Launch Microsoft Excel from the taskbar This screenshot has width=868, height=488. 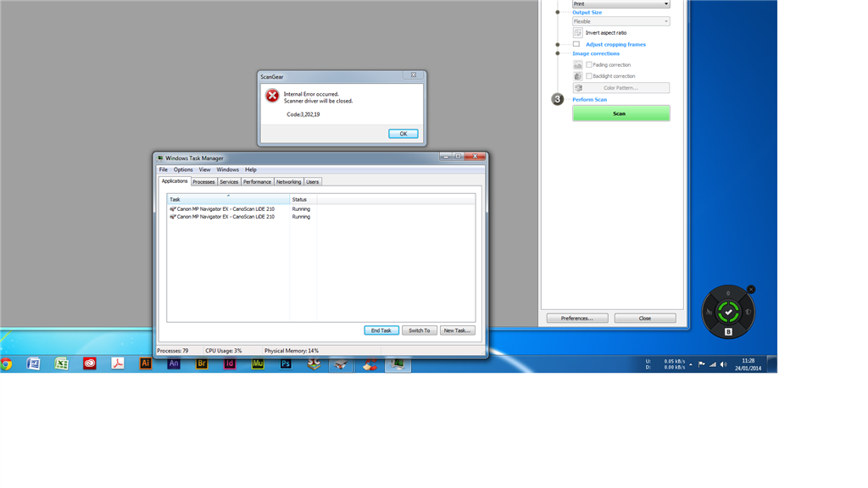(61, 363)
